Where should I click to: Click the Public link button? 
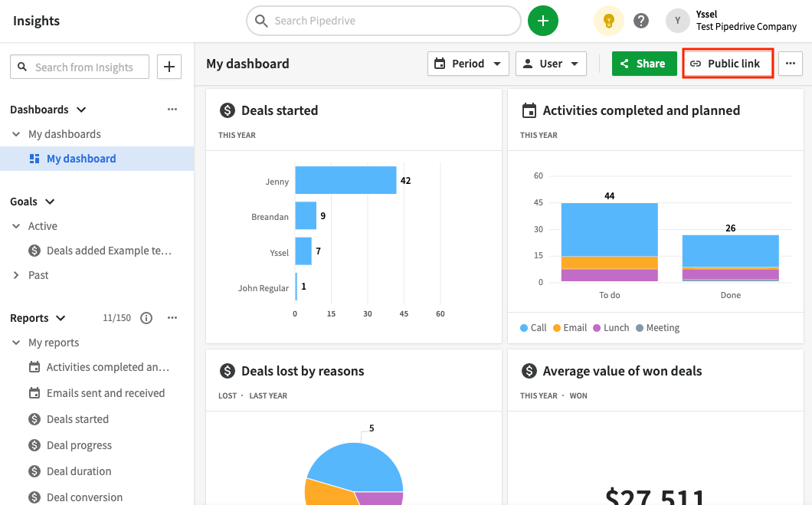point(727,64)
